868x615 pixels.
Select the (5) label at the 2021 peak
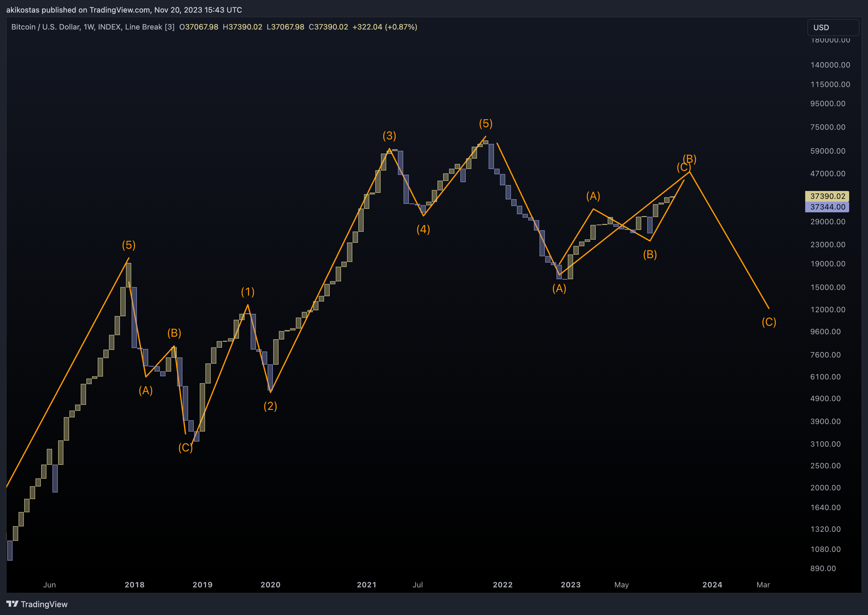[486, 123]
